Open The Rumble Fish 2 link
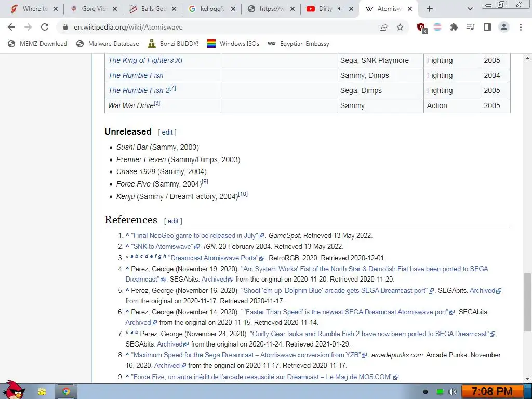This screenshot has width=532, height=399. (138, 90)
